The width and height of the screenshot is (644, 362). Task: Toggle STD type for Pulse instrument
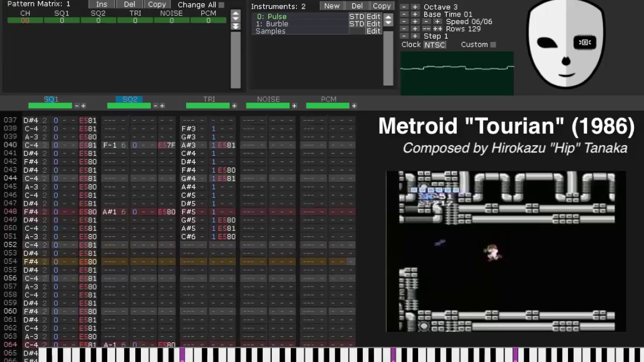(x=357, y=17)
